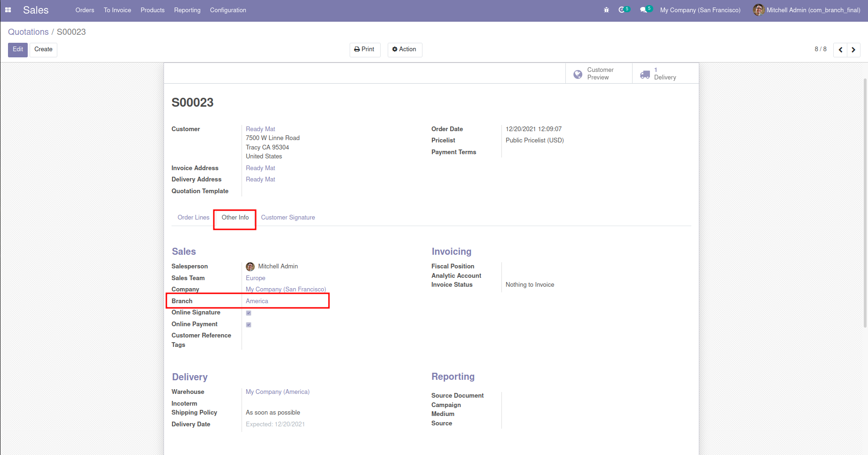
Task: Expand the Action dropdown
Action: coord(405,49)
